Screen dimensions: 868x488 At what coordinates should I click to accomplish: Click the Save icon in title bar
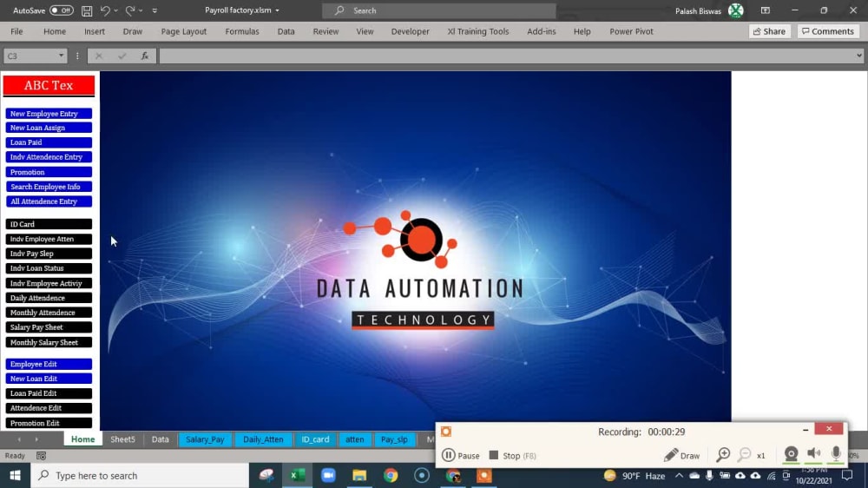(87, 10)
